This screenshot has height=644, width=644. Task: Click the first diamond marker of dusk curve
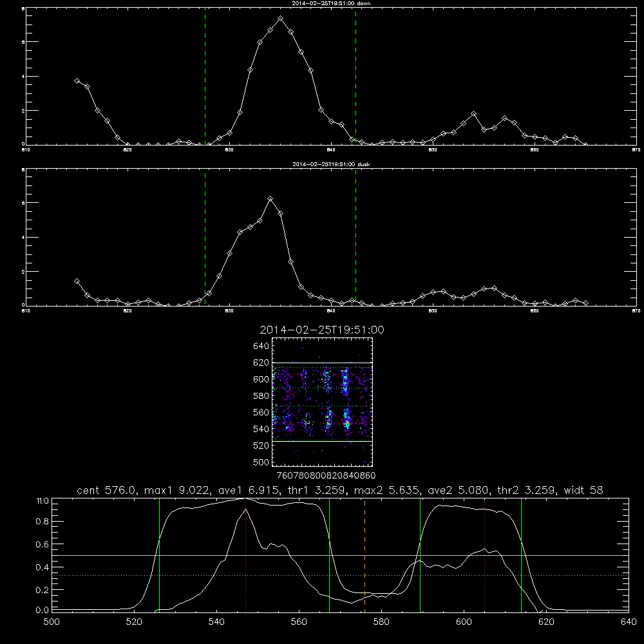coord(77,281)
